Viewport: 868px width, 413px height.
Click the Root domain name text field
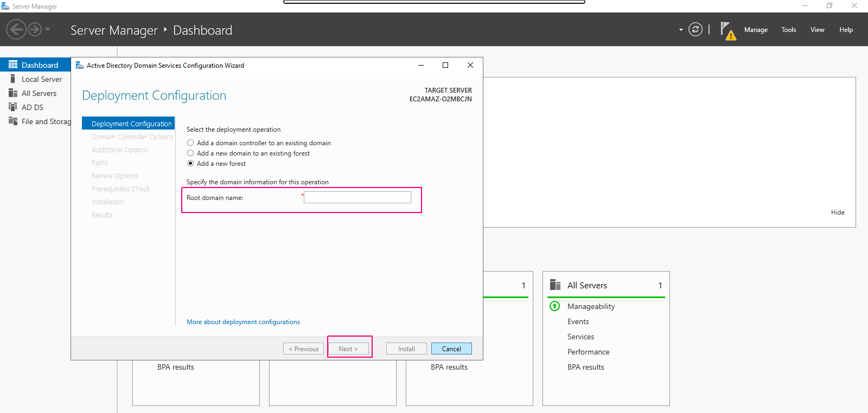[x=358, y=197]
